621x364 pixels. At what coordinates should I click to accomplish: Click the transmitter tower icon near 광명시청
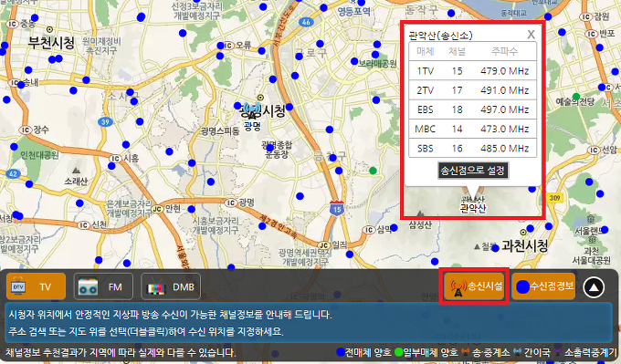click(251, 110)
